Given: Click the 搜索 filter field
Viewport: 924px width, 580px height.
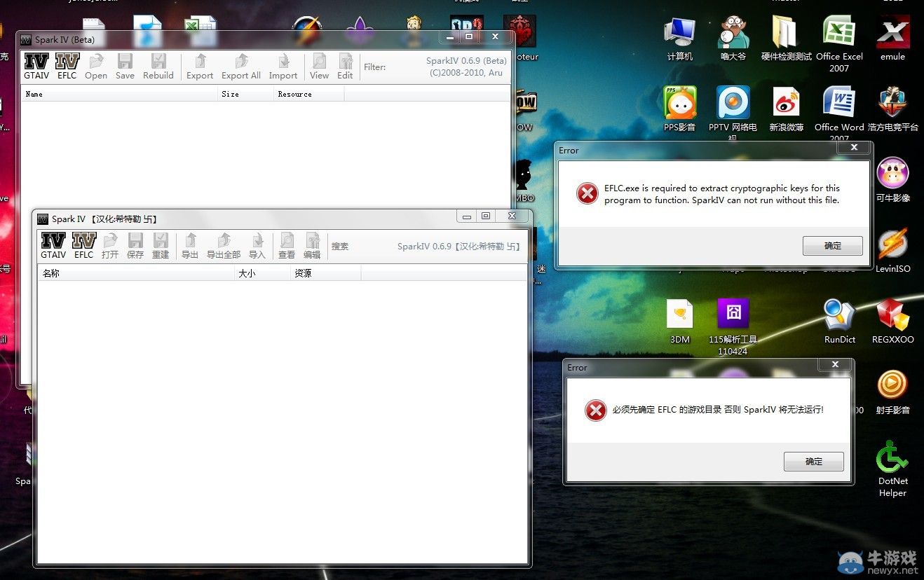Looking at the screenshot, I should pos(372,247).
